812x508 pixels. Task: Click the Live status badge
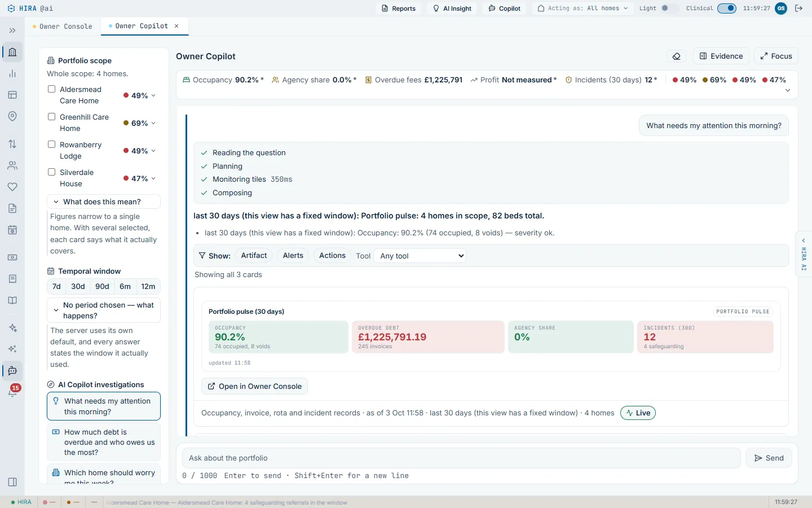[x=638, y=413]
